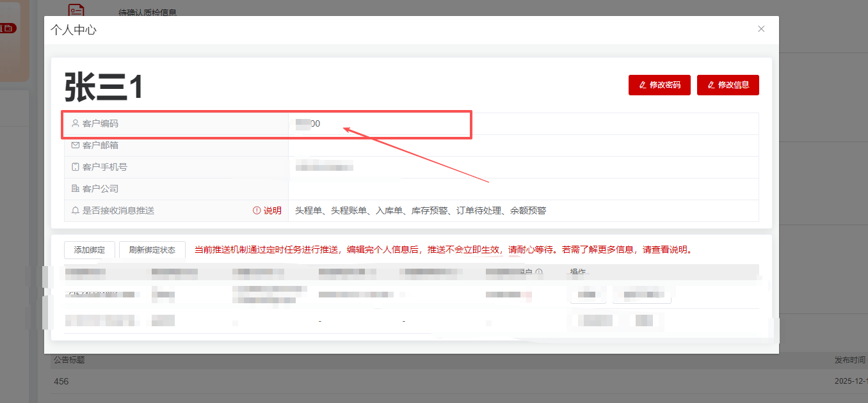Image resolution: width=868 pixels, height=403 pixels.
Task: Click the 刷新绑定状态 button
Action: pos(152,249)
